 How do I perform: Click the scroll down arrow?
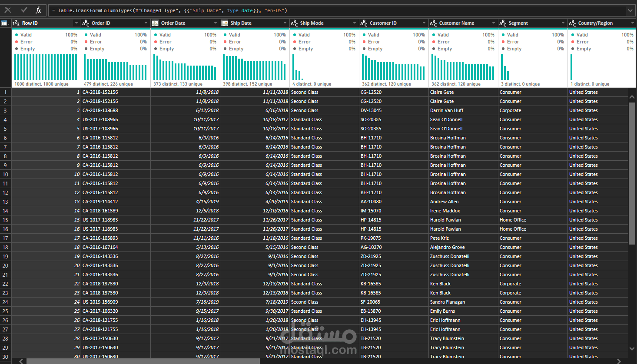632,348
